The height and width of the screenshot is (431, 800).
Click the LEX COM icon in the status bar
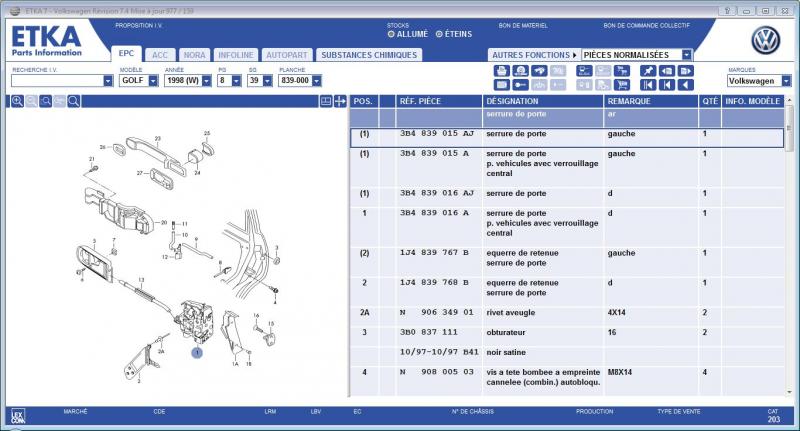click(x=18, y=417)
